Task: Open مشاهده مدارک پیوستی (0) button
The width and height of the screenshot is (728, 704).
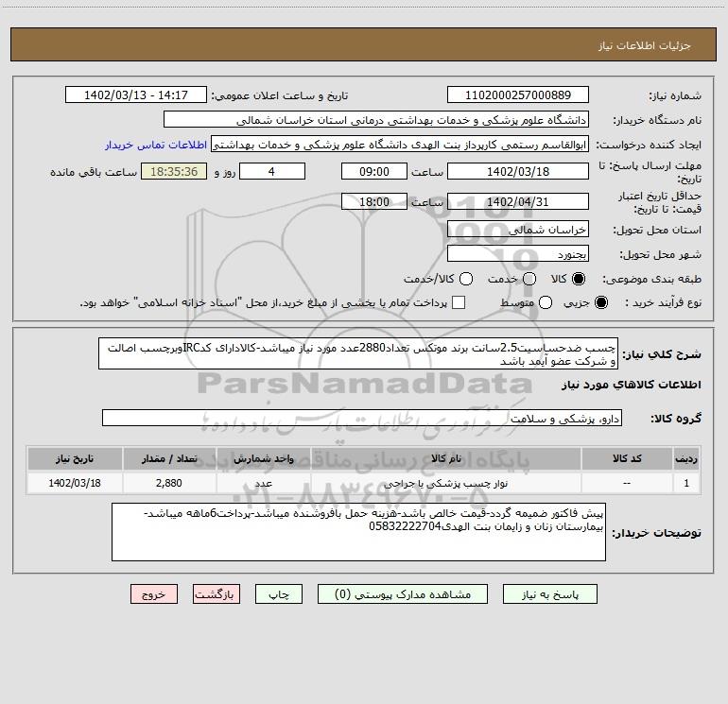Action: (403, 594)
